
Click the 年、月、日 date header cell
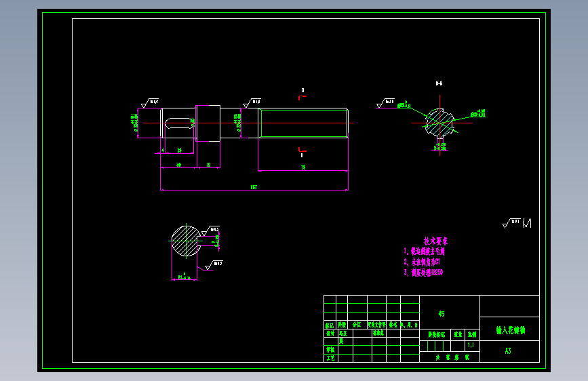410,325
